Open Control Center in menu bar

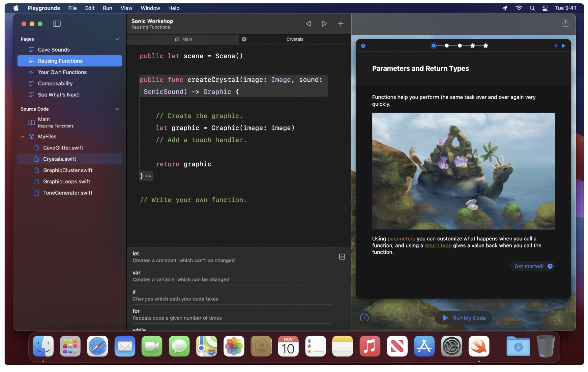[545, 8]
